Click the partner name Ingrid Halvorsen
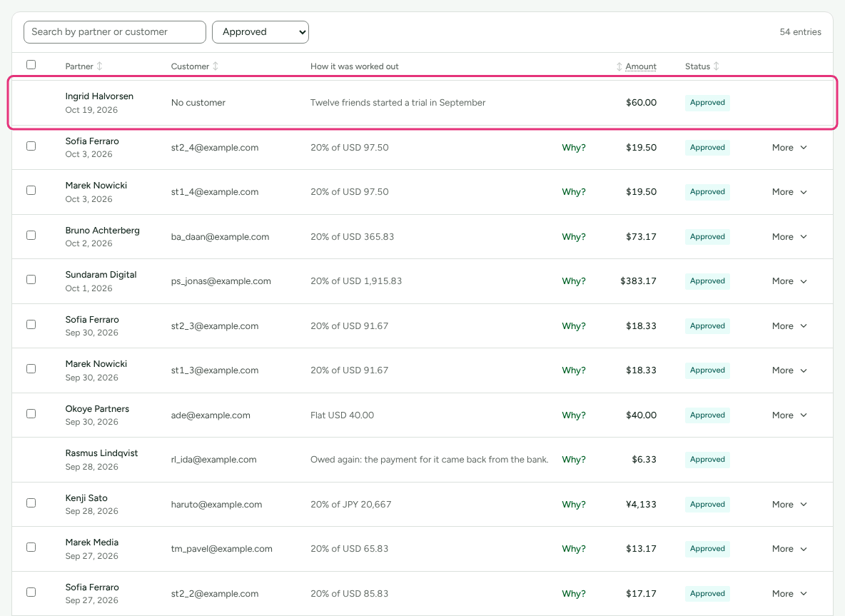845x616 pixels. click(99, 96)
